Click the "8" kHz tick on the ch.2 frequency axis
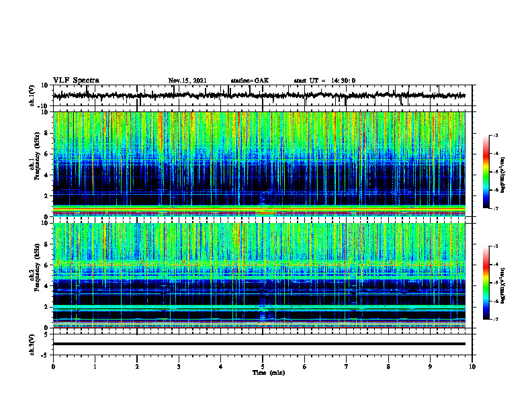 click(46, 244)
